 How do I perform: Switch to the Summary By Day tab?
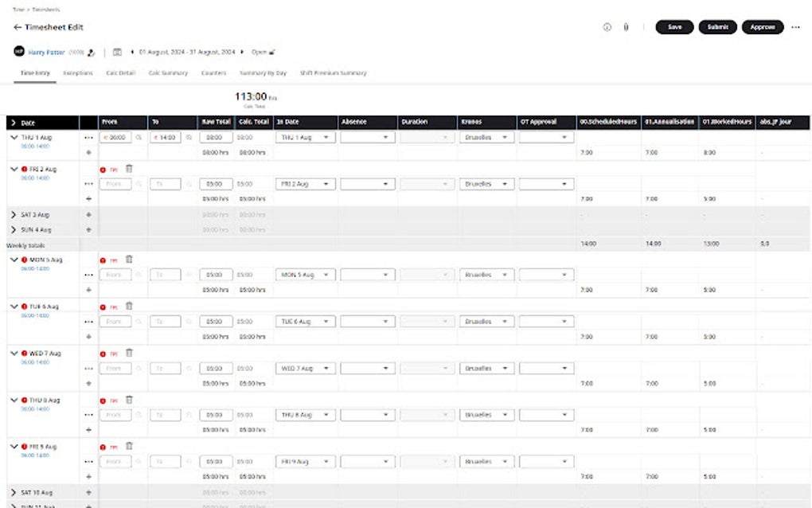tap(263, 73)
